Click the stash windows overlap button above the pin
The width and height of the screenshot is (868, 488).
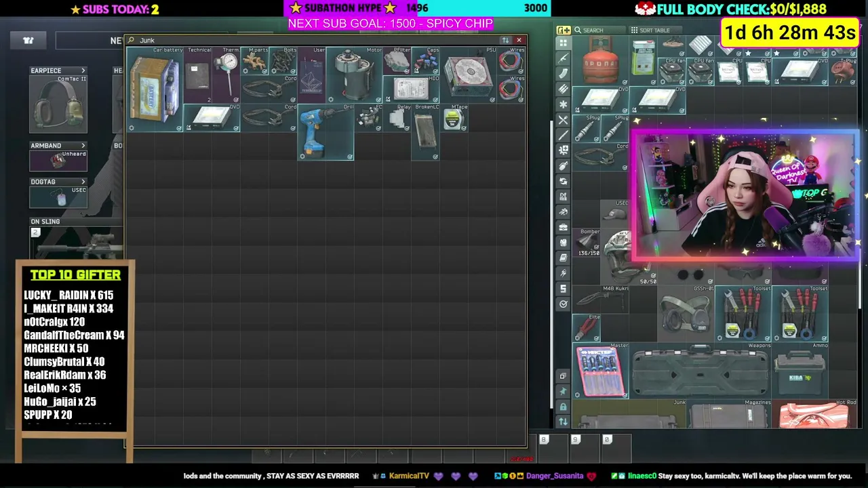point(563,375)
